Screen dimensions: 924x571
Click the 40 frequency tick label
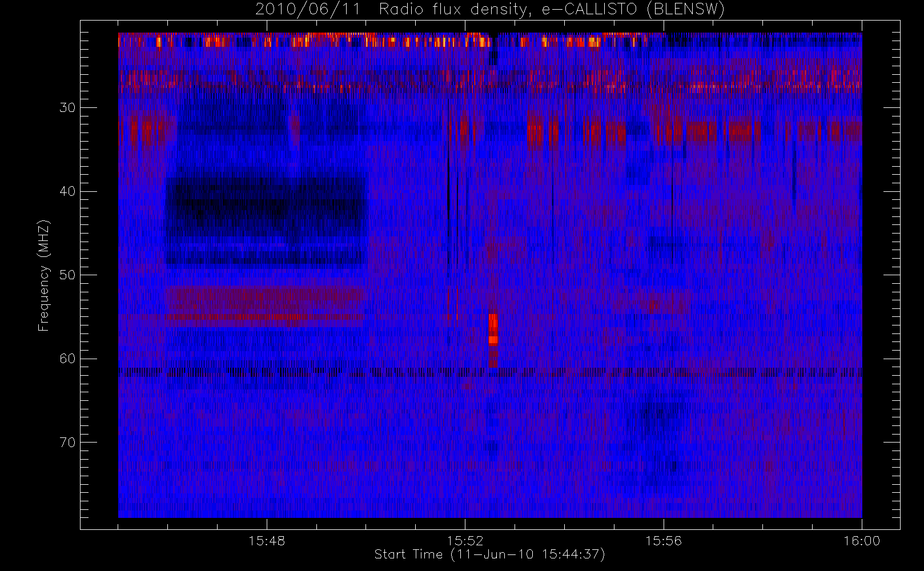67,191
